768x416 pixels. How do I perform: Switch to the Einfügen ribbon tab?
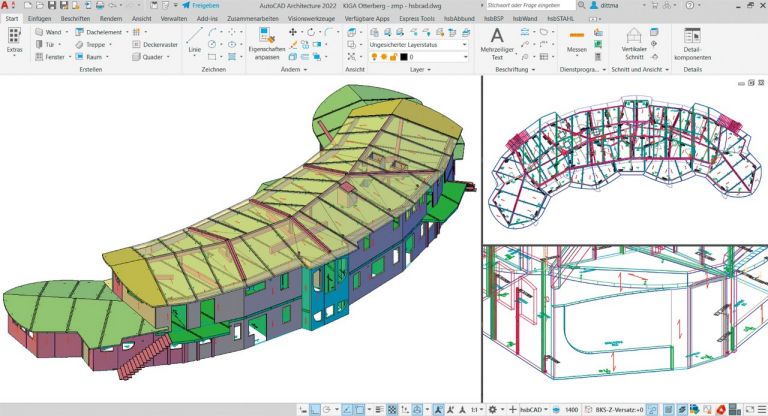pos(40,18)
